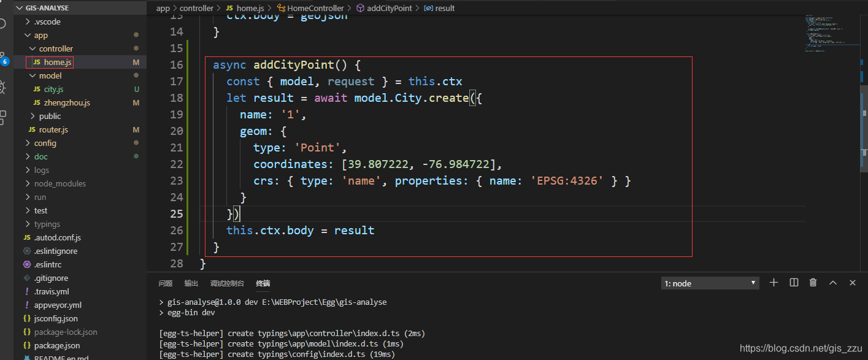Image resolution: width=868 pixels, height=360 pixels.
Task: Maximize the panel with the chevron icon
Action: 833,283
